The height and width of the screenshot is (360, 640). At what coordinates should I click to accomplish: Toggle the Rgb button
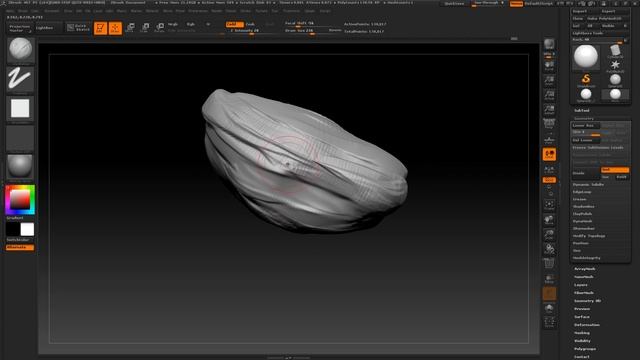[x=191, y=24]
